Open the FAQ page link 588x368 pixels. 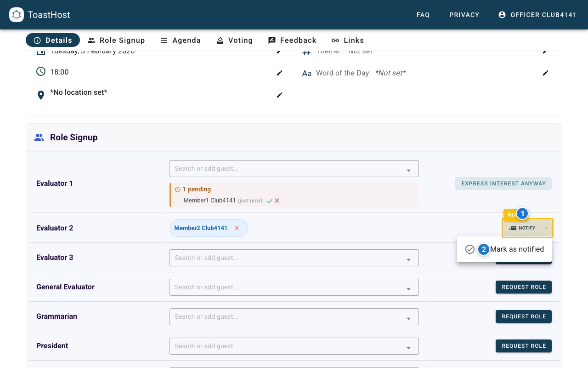[423, 14]
